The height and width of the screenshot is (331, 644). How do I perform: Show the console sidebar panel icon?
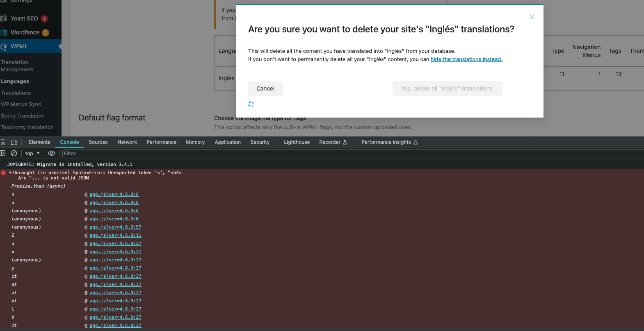point(3,153)
